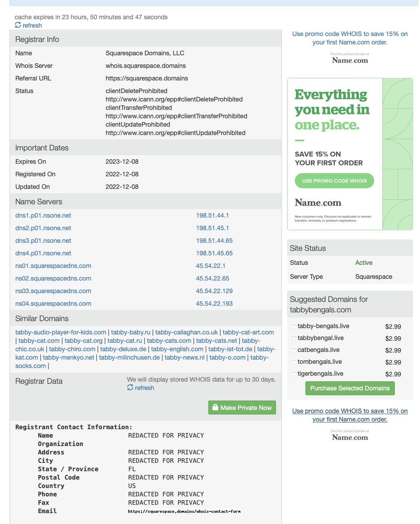Viewport: 420px width, 524px height.
Task: Open tabby-cat.org similar domain
Action: tap(84, 341)
